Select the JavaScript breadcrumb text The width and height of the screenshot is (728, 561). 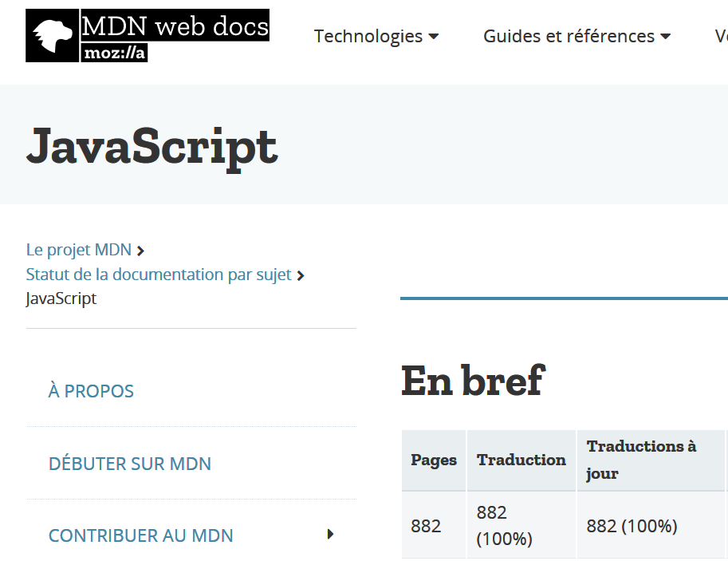pos(61,298)
